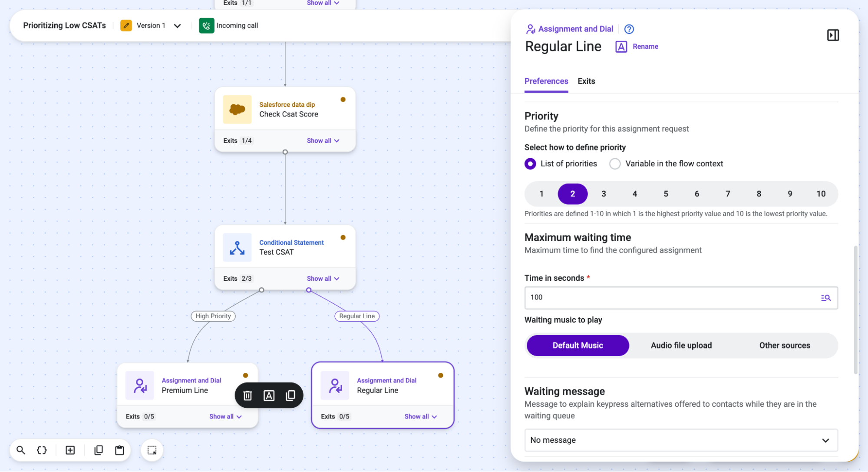Switch to the Exits tab
This screenshot has height=472, width=868.
point(586,81)
